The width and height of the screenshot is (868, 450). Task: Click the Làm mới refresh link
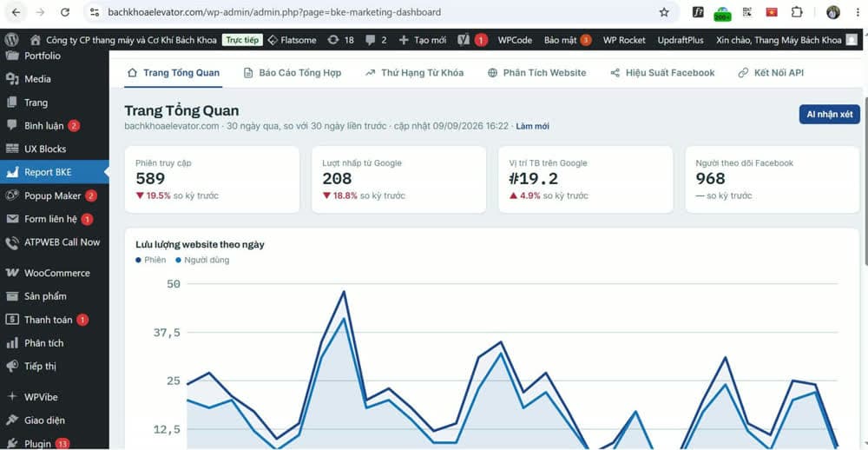(533, 126)
